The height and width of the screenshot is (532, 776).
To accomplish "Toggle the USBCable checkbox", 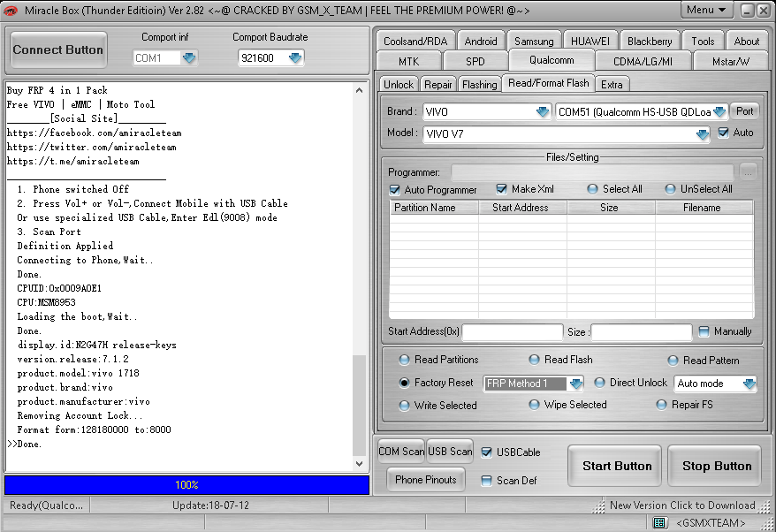I will pos(486,452).
